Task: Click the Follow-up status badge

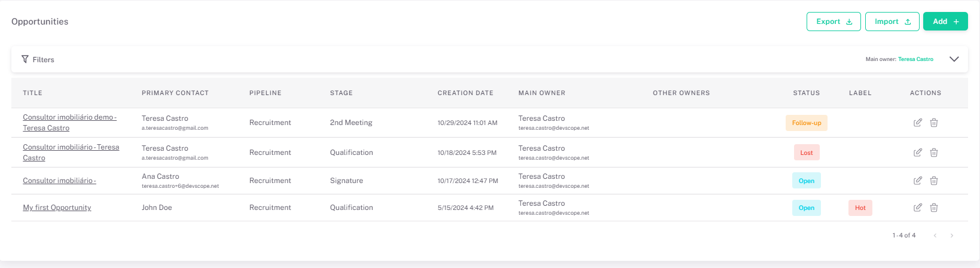Action: (x=806, y=123)
